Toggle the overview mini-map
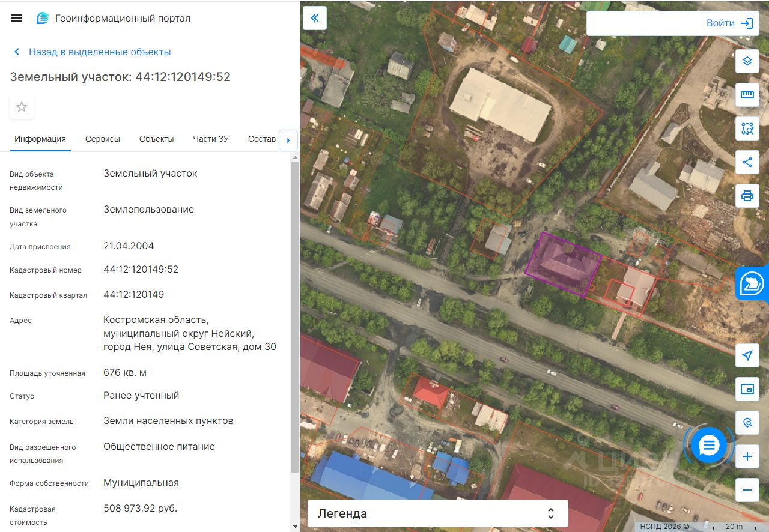 tap(747, 389)
